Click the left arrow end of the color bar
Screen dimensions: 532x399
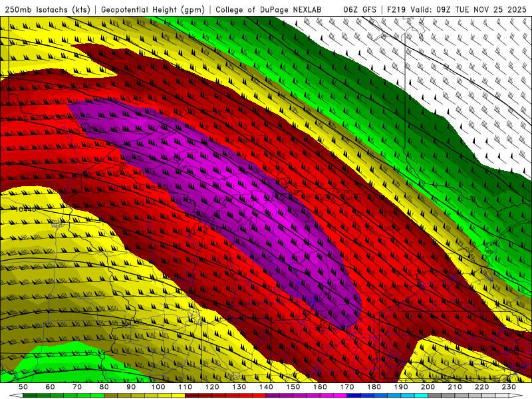click(16, 396)
